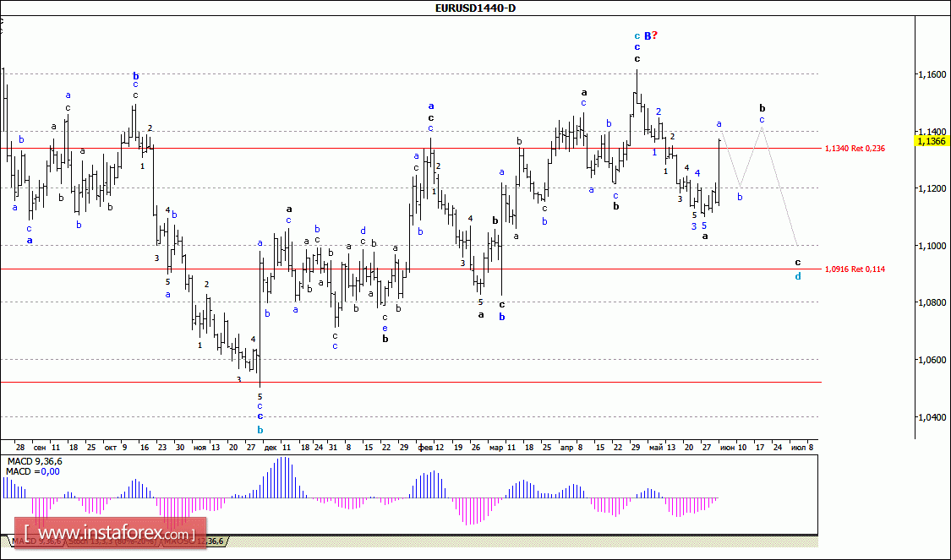Viewport: 951px width, 560px height.
Task: Click the 1,0400 price axis label
Action: (x=932, y=417)
